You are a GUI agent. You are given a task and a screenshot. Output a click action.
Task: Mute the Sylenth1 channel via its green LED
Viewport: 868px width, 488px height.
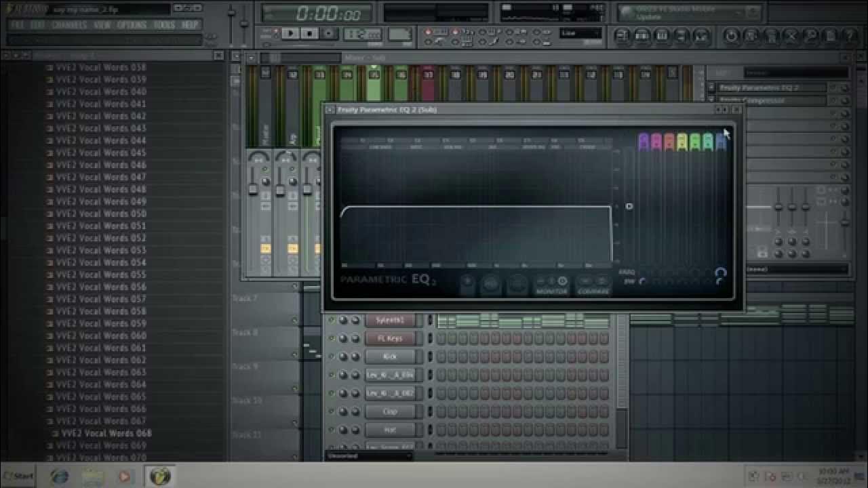click(x=332, y=320)
